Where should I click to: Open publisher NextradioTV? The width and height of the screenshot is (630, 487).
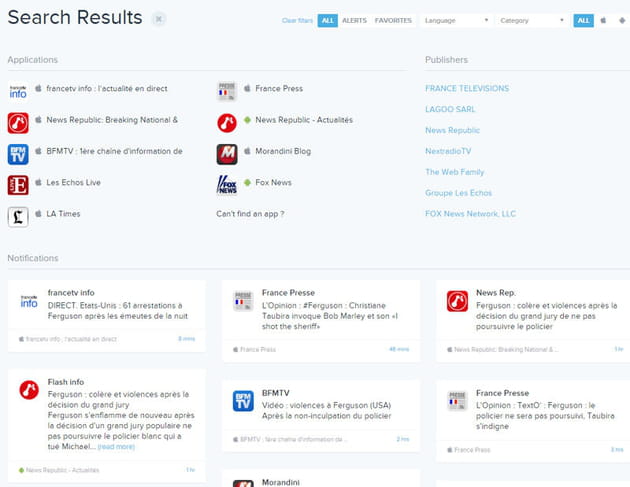pos(448,151)
